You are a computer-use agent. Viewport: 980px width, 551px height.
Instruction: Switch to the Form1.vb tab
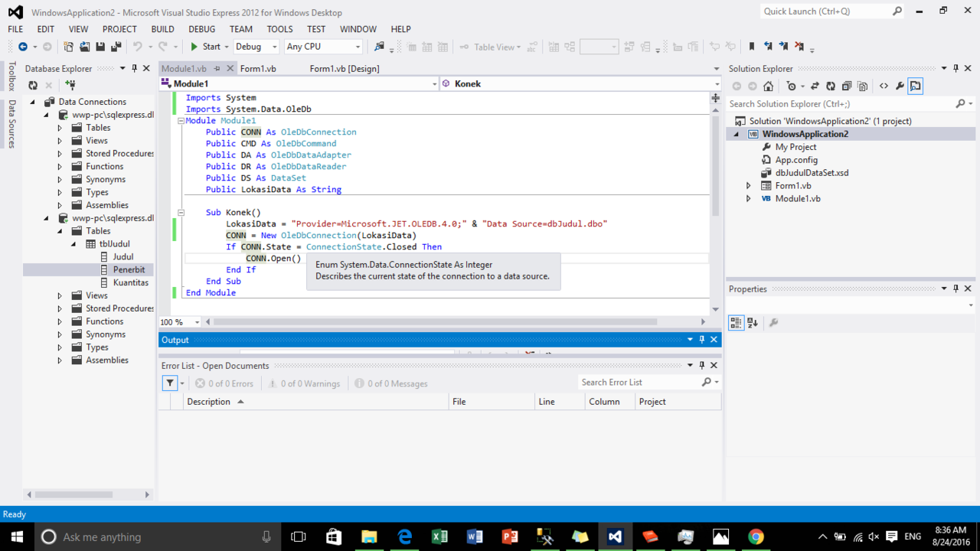(258, 69)
